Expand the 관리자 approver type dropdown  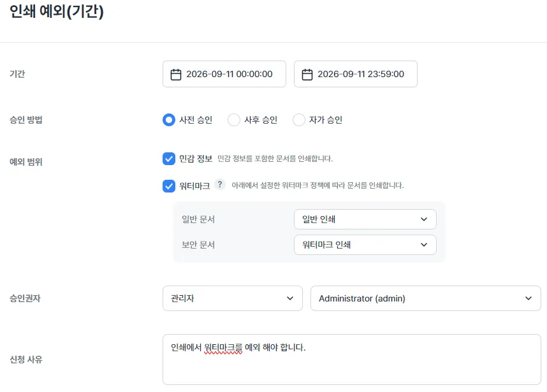tap(232, 298)
